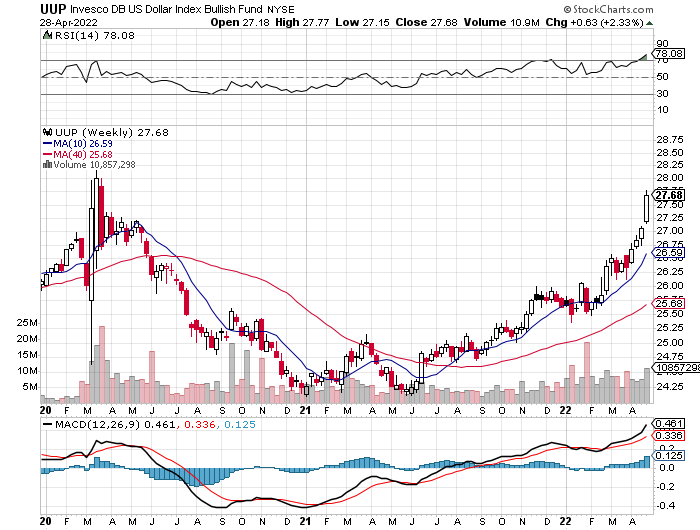Click the NYSE exchange label
This screenshot has height=530, width=700.
(x=281, y=9)
